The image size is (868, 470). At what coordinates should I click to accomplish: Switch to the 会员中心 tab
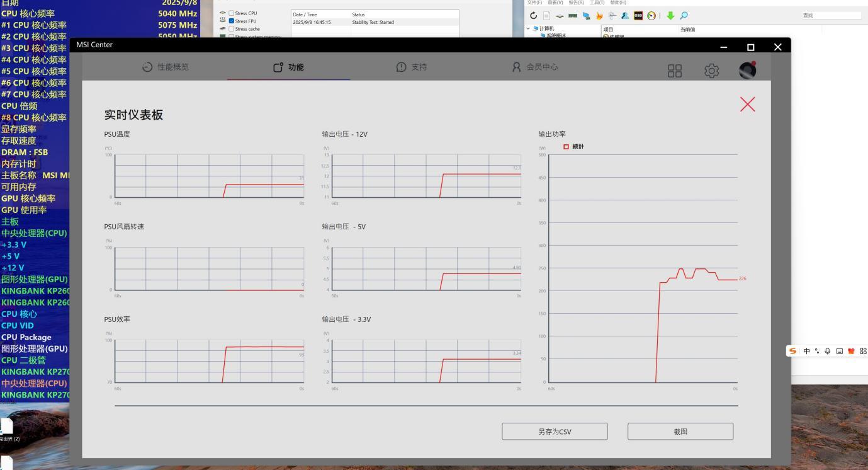coord(535,67)
